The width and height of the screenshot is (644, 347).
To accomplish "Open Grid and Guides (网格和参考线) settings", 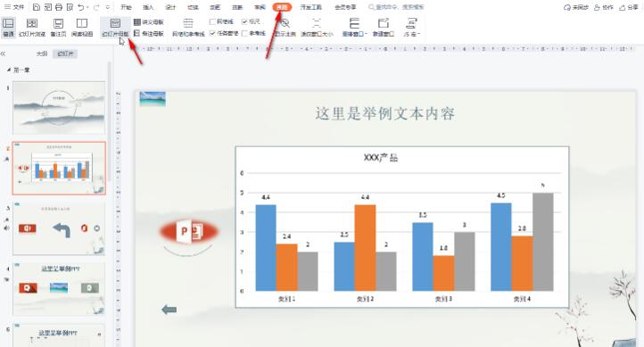I will (x=188, y=27).
